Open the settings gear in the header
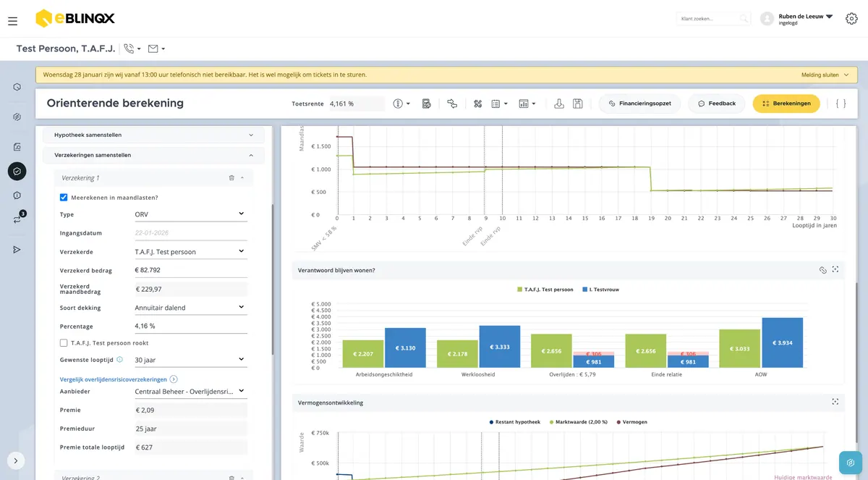 851,19
